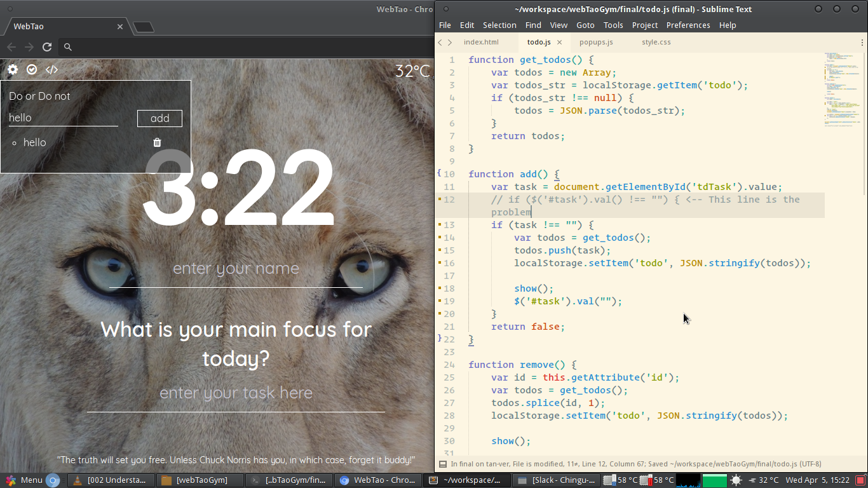Open the File menu in Sublime Text
This screenshot has height=488, width=868.
tap(445, 25)
